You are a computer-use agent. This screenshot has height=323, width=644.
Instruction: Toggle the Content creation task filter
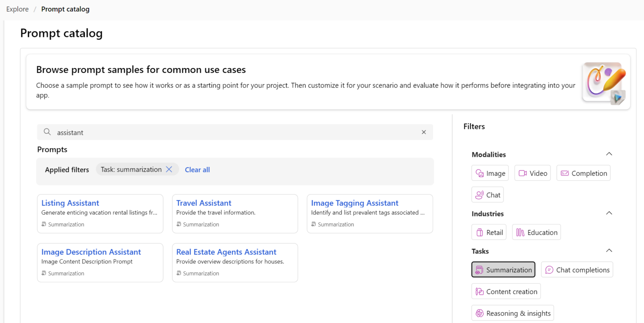(x=506, y=292)
